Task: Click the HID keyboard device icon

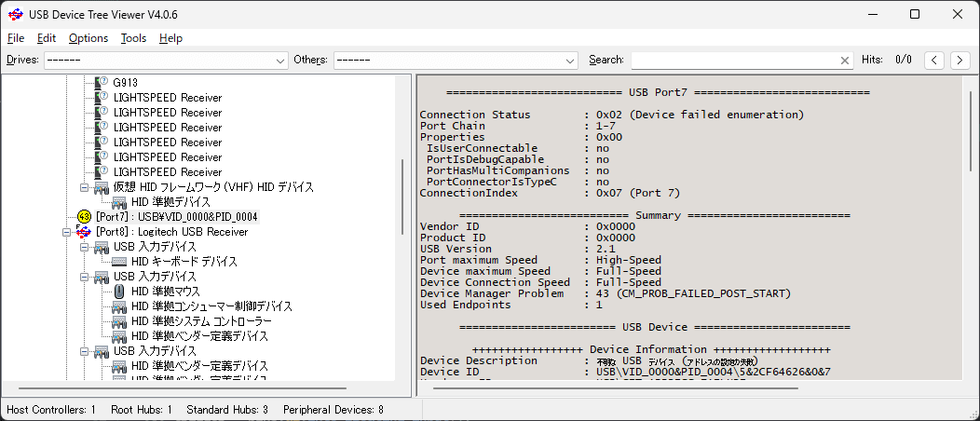Action: coord(119,262)
